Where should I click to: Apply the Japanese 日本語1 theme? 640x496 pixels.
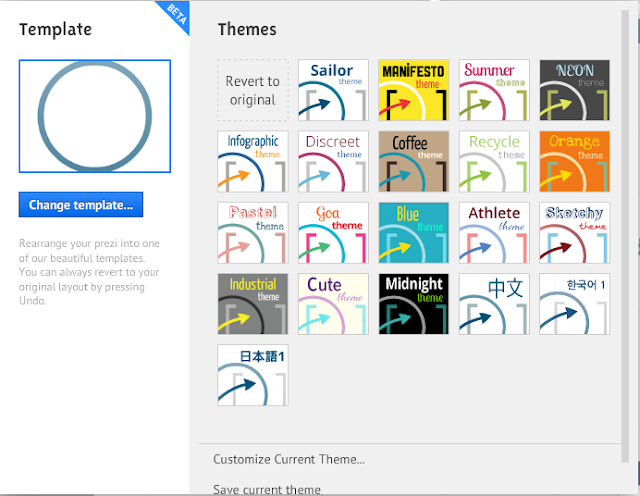253,375
